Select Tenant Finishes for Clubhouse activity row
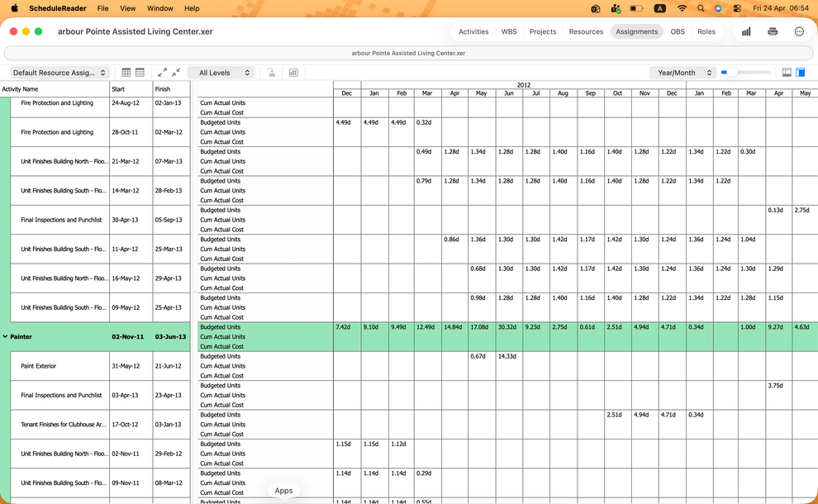Viewport: 818px width, 504px height. [100, 424]
